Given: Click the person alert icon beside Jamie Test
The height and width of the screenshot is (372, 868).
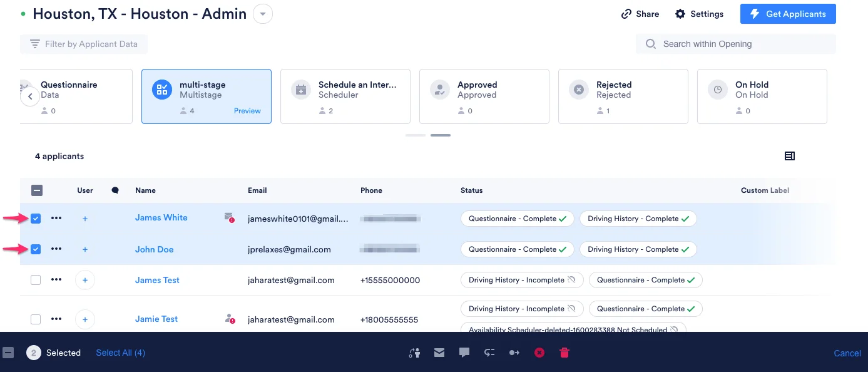Looking at the screenshot, I should 230,319.
